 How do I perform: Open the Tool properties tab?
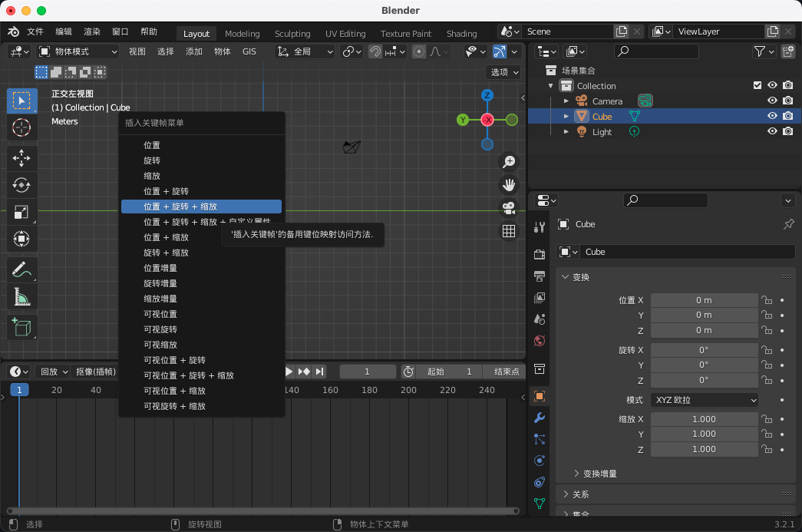pyautogui.click(x=540, y=227)
